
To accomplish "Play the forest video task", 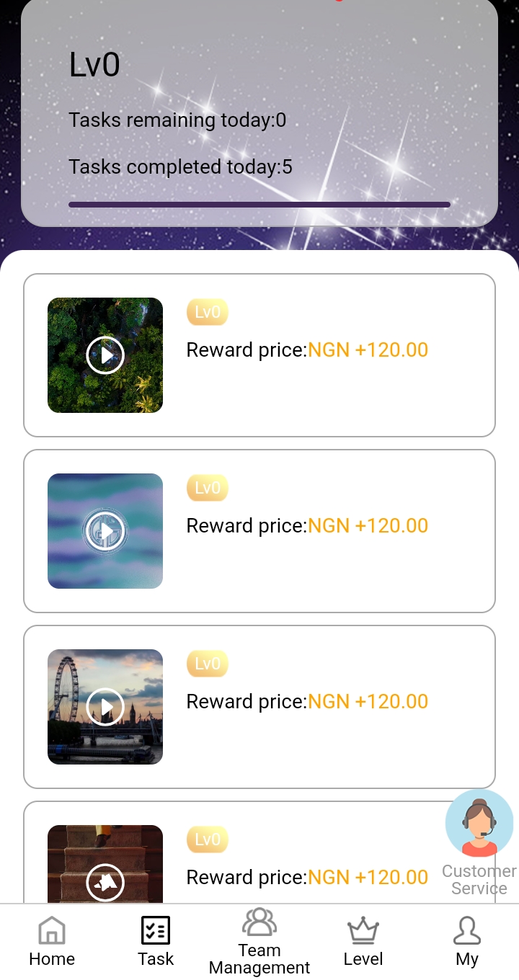I will 105,355.
